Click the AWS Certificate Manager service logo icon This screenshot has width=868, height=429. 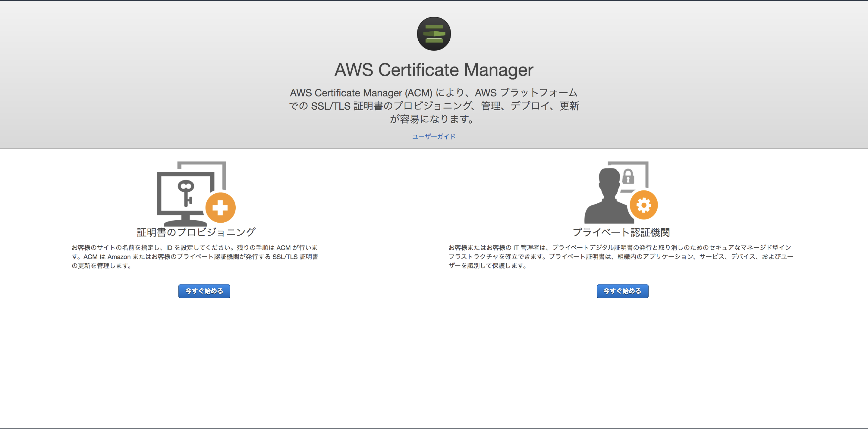point(434,34)
